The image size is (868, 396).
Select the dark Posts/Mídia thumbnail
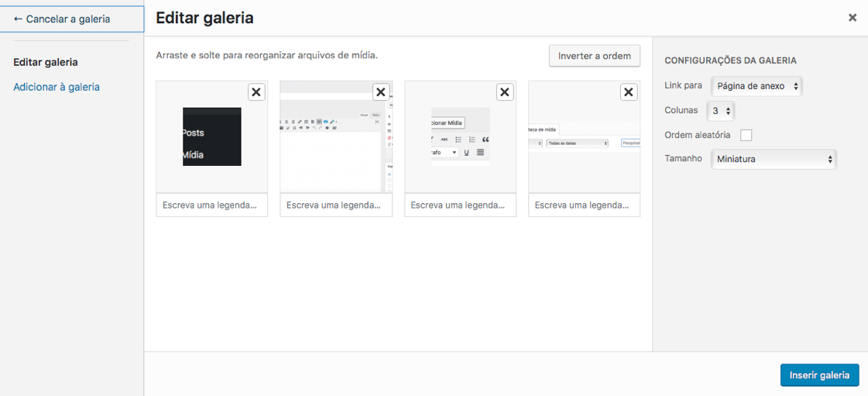coord(211,136)
